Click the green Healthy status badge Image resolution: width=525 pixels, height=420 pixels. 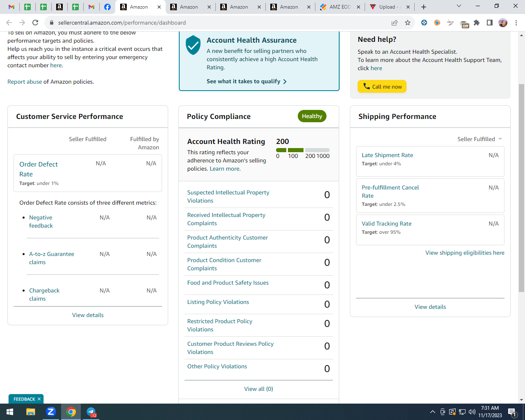point(312,116)
